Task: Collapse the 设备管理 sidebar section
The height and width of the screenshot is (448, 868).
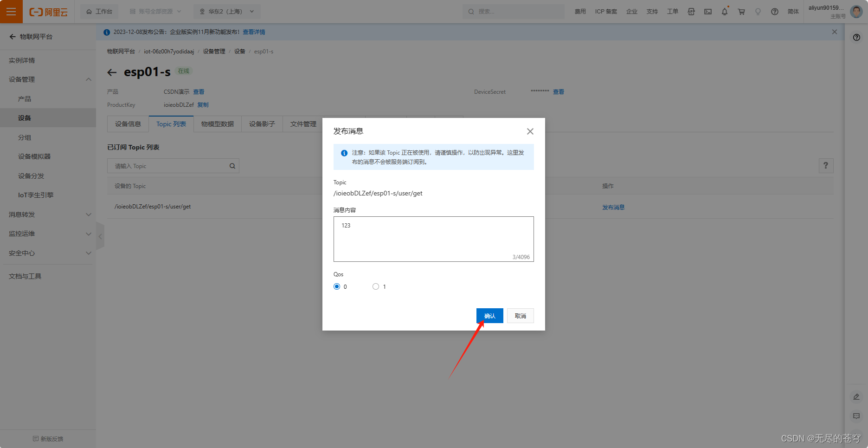Action: pos(48,79)
